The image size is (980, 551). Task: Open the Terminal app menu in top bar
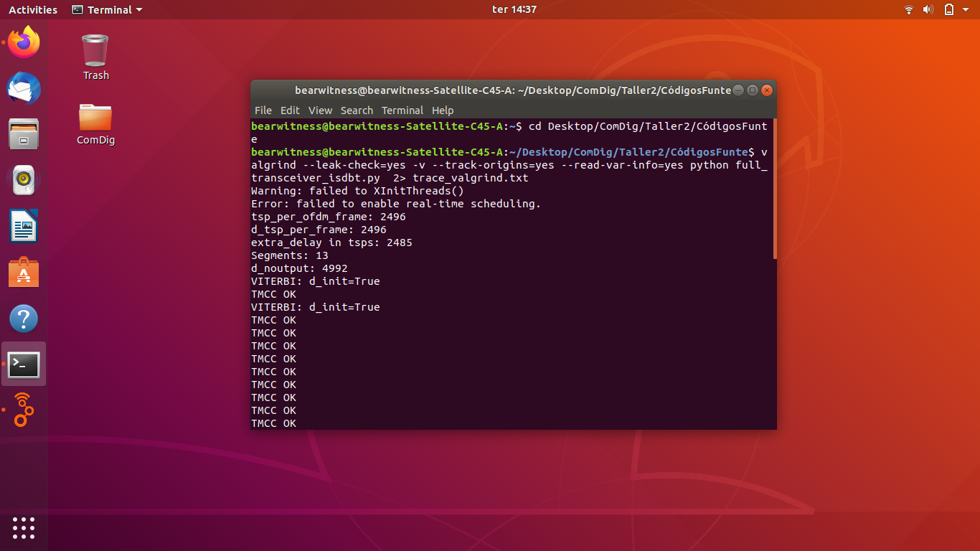108,9
